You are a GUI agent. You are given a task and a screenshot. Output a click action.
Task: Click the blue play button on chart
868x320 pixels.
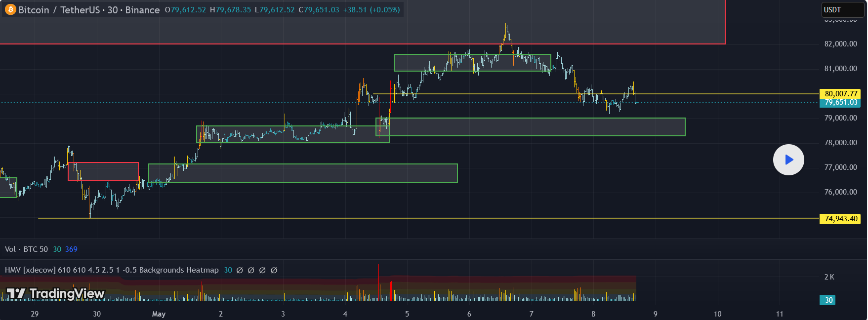click(x=788, y=160)
